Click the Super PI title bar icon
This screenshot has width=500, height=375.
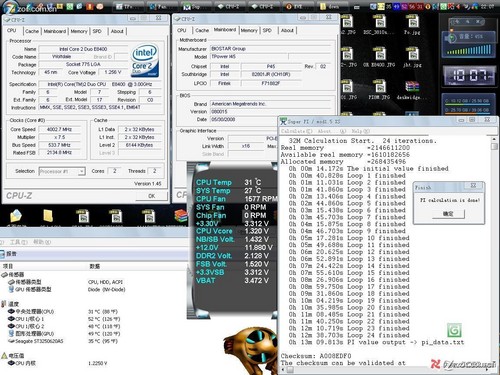283,121
